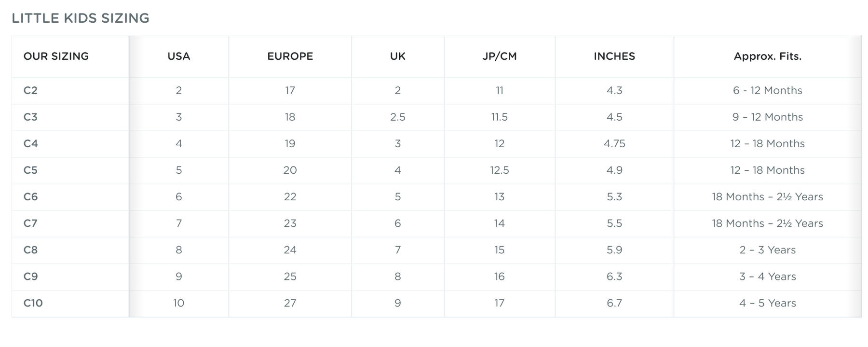Select the OUR SIZING column header
Screen dimensions: 868x347
(56, 56)
